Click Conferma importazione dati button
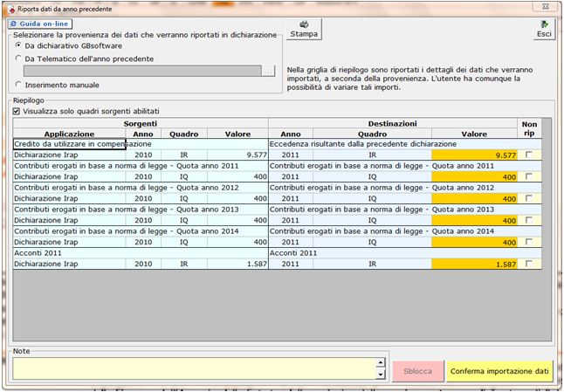The height and width of the screenshot is (392, 564). click(499, 371)
